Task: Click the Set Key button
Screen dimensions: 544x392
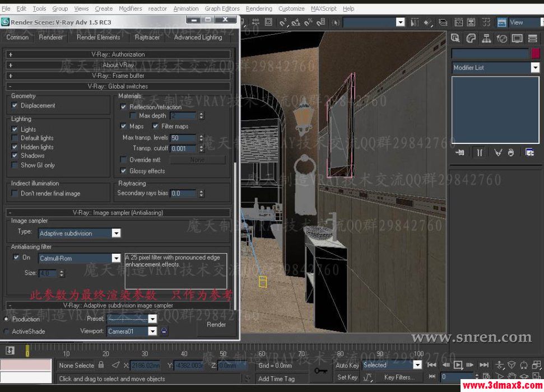Action: pos(346,377)
